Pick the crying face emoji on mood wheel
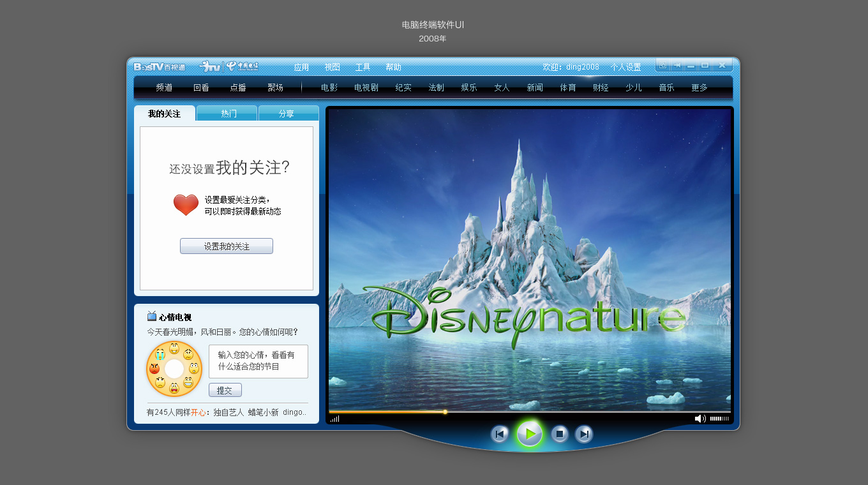 [x=159, y=354]
